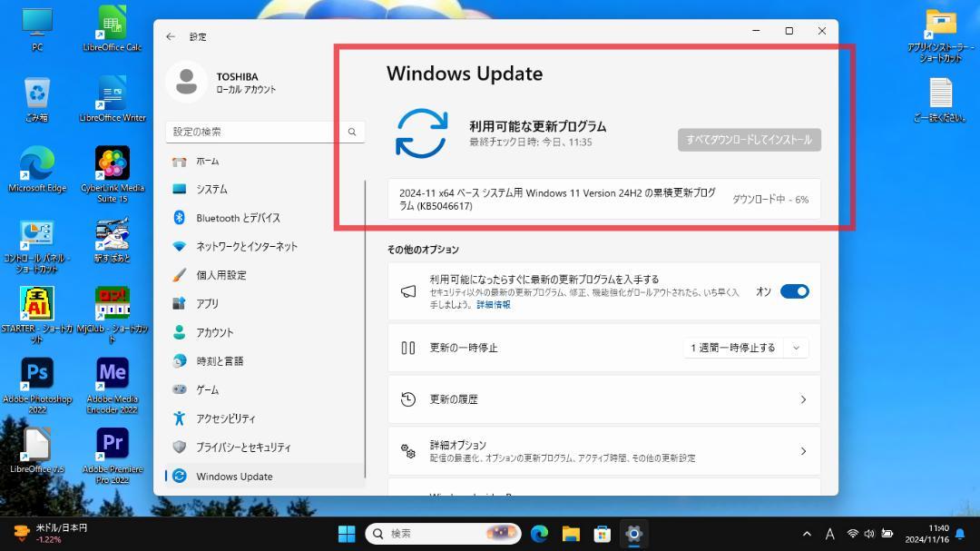Image resolution: width=980 pixels, height=551 pixels.
Task: Open Time and language settings
Action: (264, 361)
